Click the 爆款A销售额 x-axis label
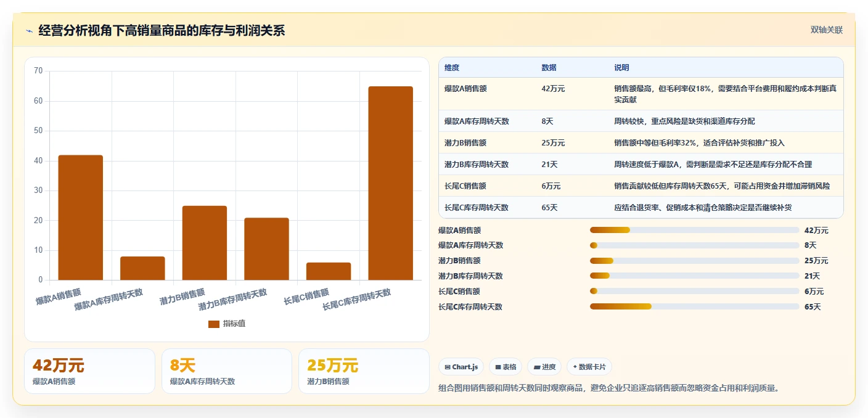 click(x=59, y=297)
